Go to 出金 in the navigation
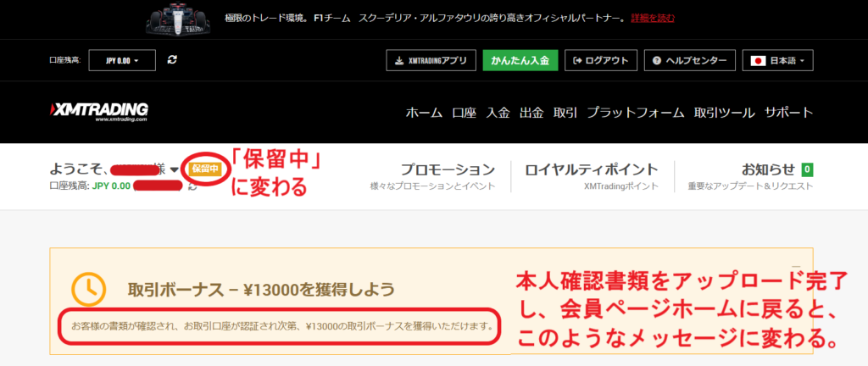The height and width of the screenshot is (366, 868). (531, 113)
